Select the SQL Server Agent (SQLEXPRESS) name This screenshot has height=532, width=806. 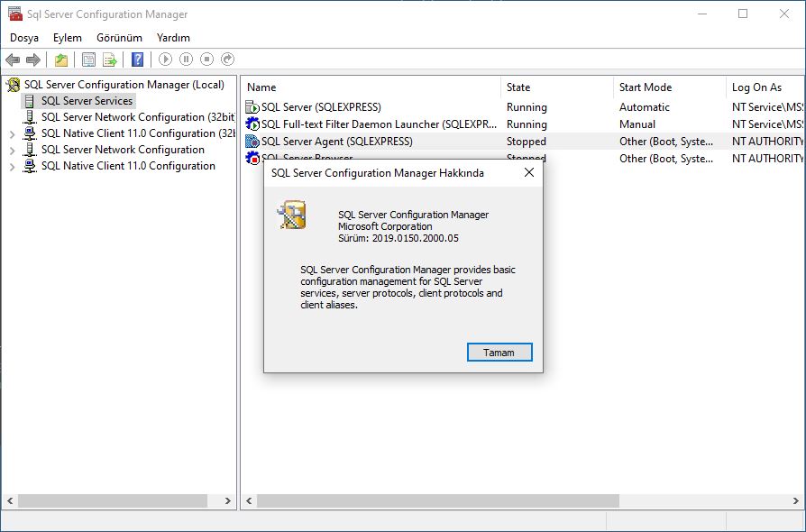coord(336,141)
